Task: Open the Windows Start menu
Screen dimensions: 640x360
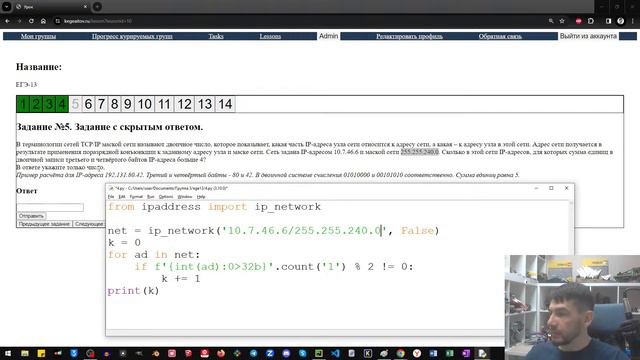Action: tap(8, 353)
